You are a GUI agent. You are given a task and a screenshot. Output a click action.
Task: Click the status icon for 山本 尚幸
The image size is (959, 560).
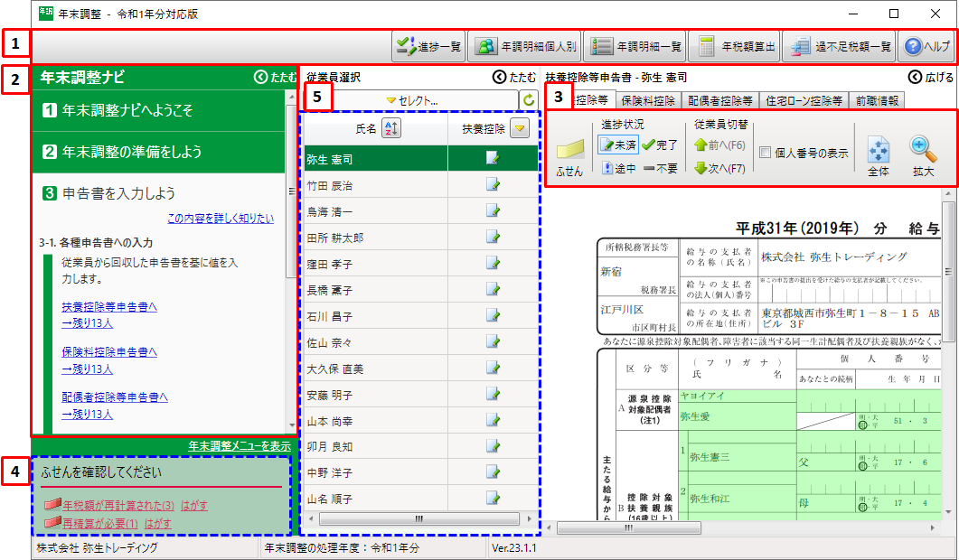point(493,420)
